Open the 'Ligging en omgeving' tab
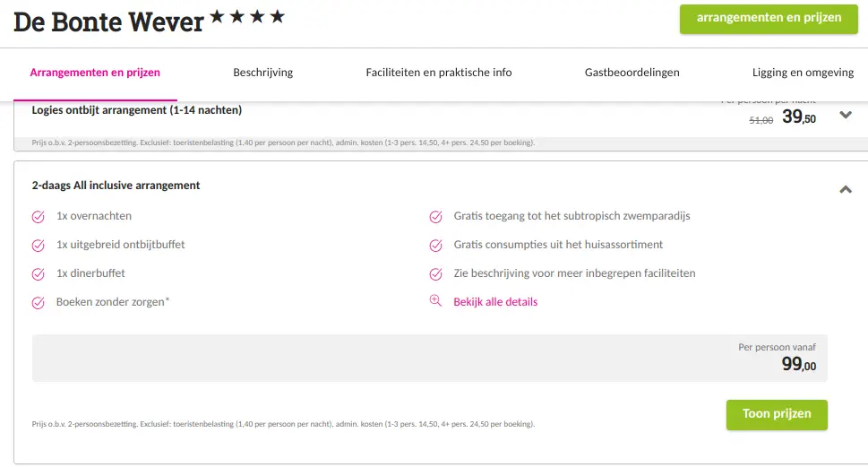Screen dimensions: 868x467 coord(803,73)
